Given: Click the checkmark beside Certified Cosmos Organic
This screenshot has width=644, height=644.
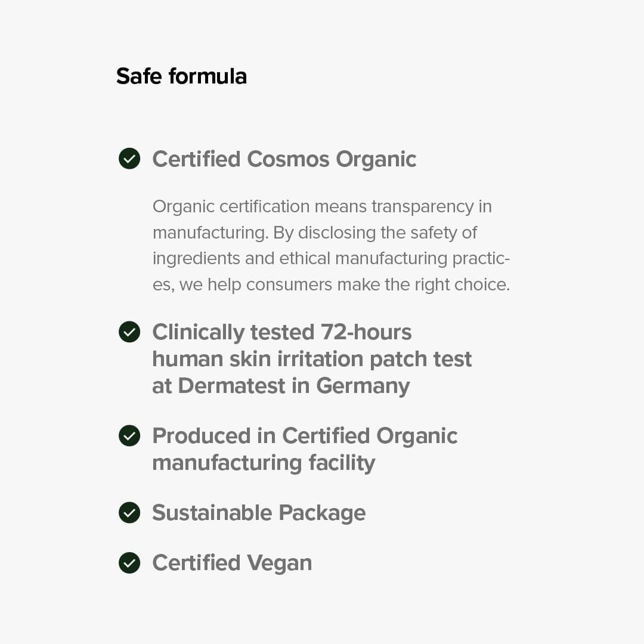Looking at the screenshot, I should click(129, 159).
